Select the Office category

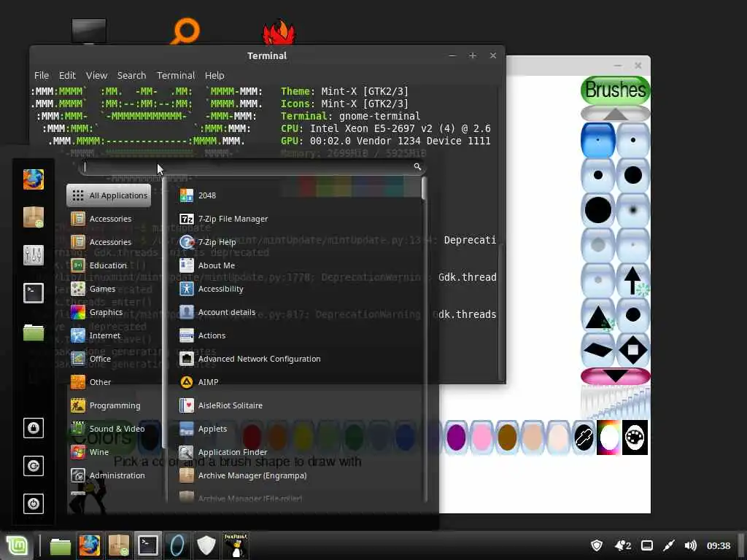(x=90, y=359)
